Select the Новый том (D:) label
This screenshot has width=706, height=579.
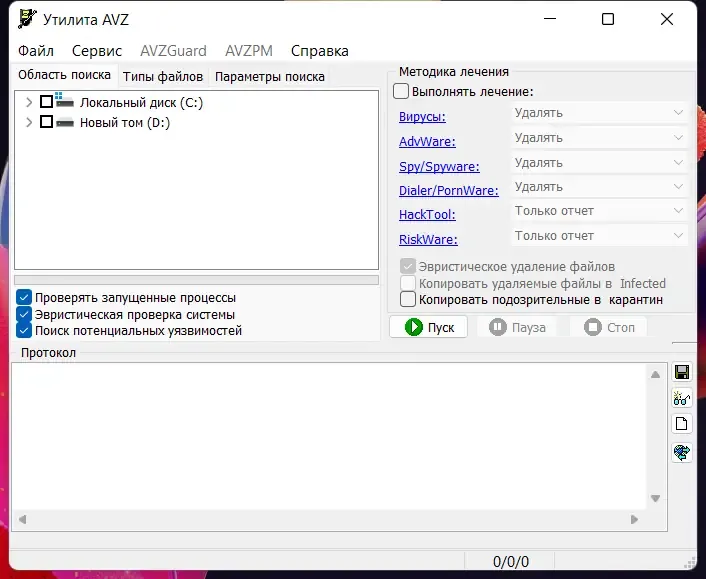[x=125, y=122]
